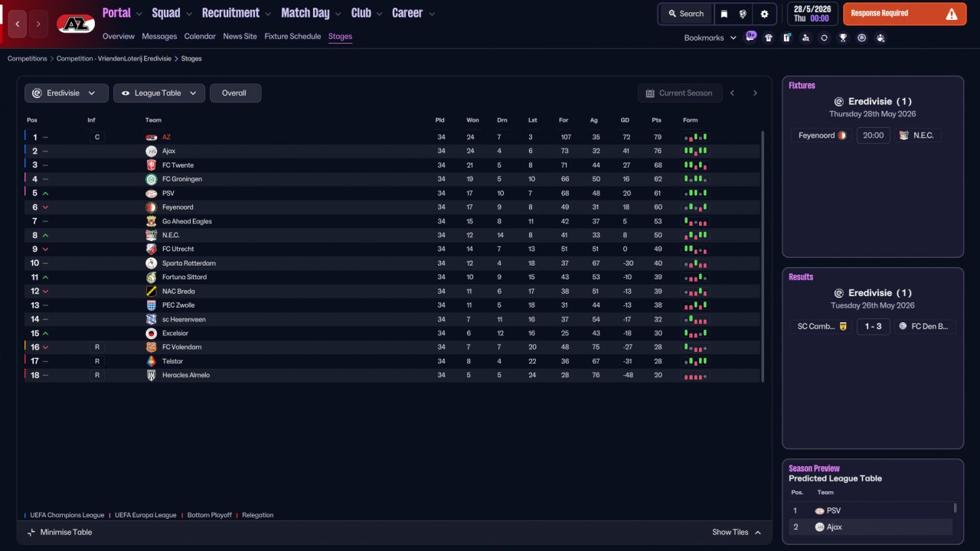Expand the Portal menu chevron
The image size is (980, 551).
pyautogui.click(x=139, y=14)
